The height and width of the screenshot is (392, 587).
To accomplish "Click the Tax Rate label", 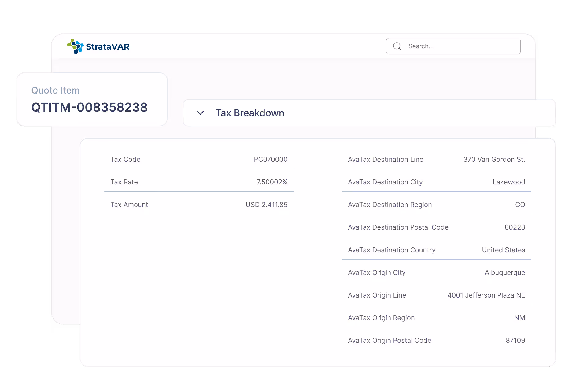I will [x=124, y=182].
